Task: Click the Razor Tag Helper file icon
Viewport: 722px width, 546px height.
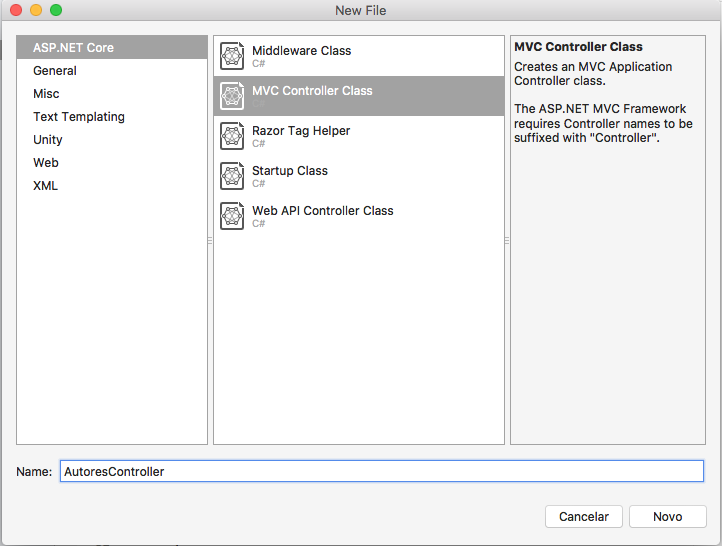Action: point(232,136)
